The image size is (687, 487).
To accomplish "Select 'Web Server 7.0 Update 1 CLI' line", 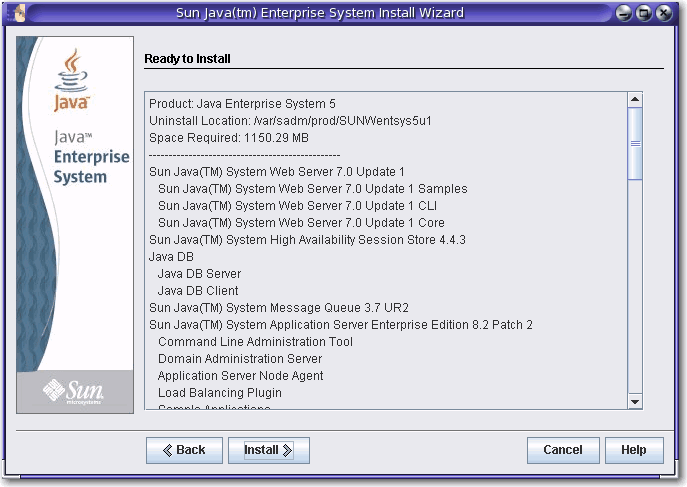I will click(297, 206).
